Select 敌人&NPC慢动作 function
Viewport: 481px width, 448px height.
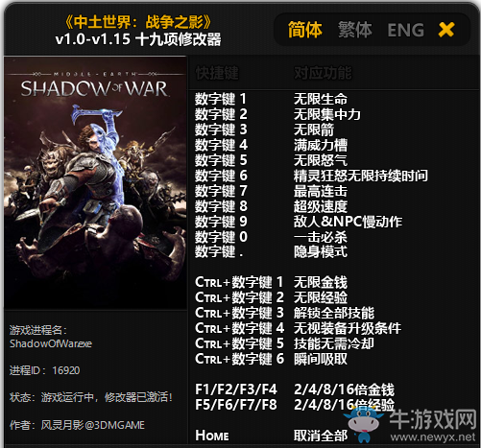348,222
